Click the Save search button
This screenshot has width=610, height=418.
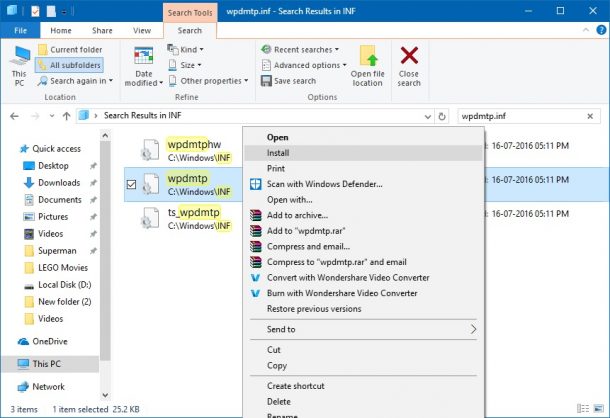pyautogui.click(x=288, y=81)
